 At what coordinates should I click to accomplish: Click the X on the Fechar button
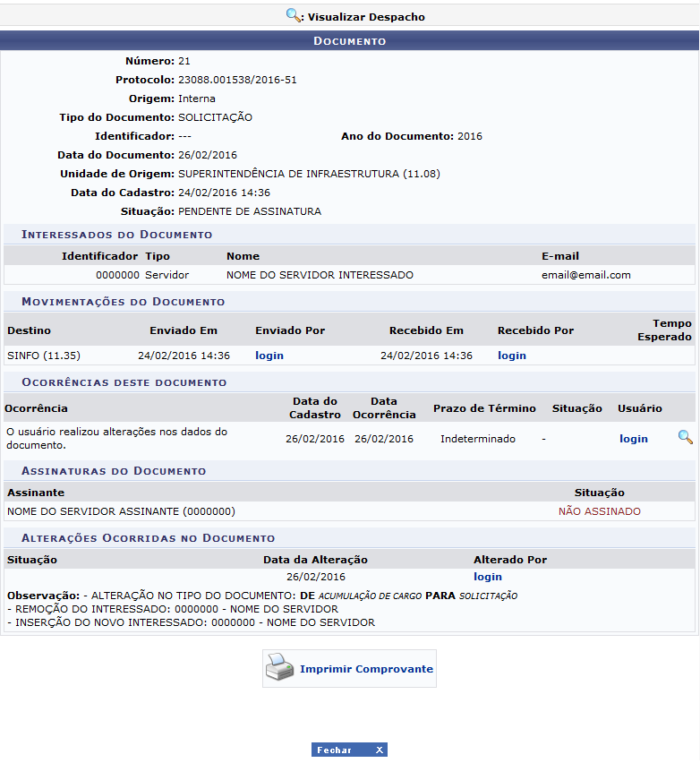380,750
